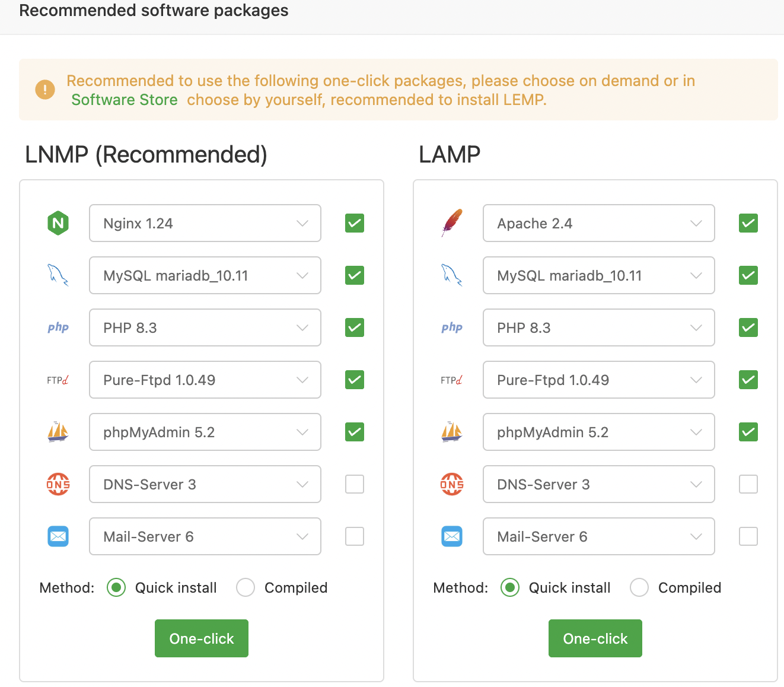This screenshot has height=687, width=784.
Task: Open LNMP MySQL mariadb_10.11 version dropdown
Action: (x=205, y=275)
